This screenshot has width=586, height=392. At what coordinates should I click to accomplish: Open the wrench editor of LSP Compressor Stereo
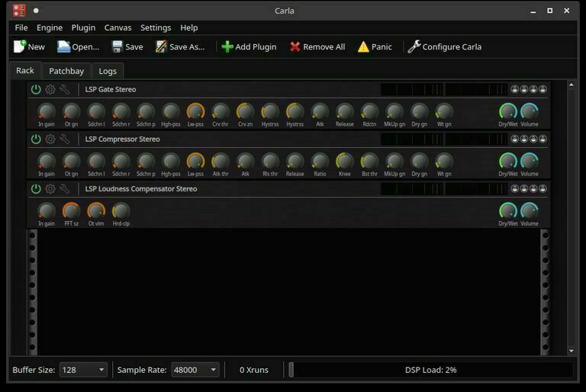(65, 139)
